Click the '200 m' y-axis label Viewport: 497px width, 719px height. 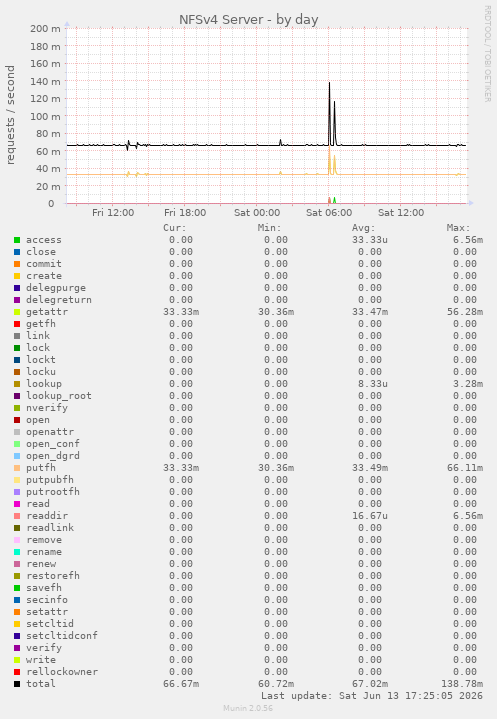coord(45,28)
